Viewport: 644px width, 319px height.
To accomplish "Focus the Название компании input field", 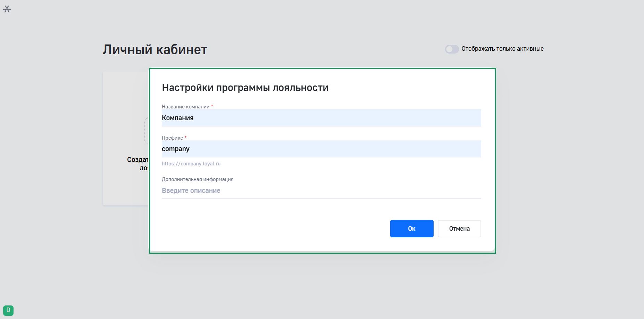I will pos(321,118).
